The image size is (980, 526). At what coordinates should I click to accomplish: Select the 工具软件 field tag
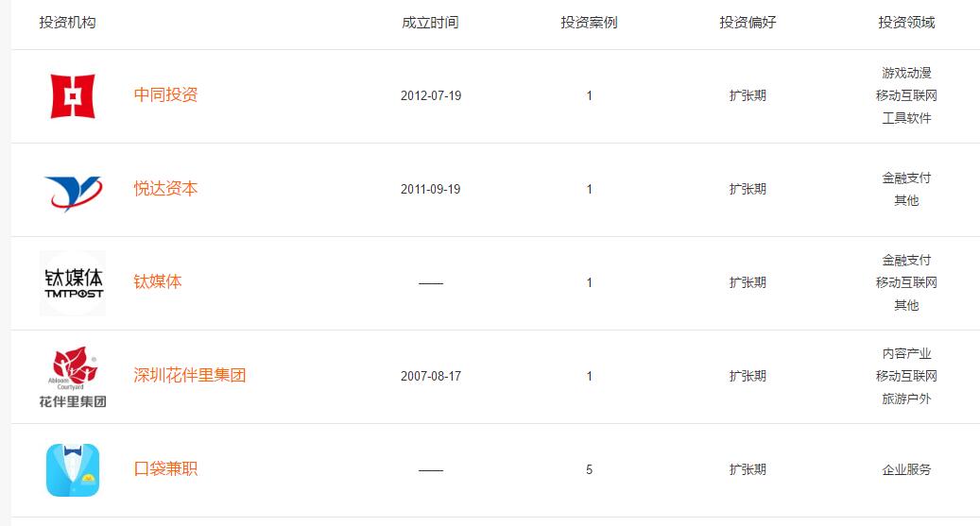coord(906,118)
